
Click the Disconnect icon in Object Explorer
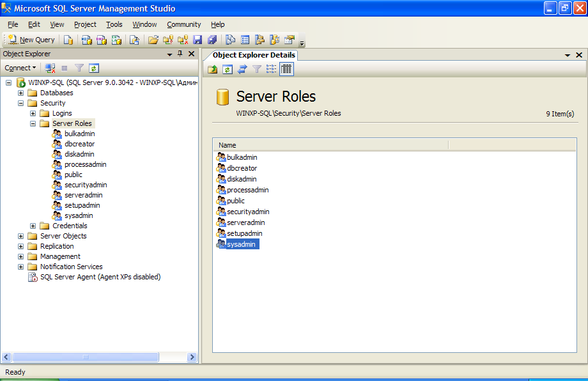[50, 68]
